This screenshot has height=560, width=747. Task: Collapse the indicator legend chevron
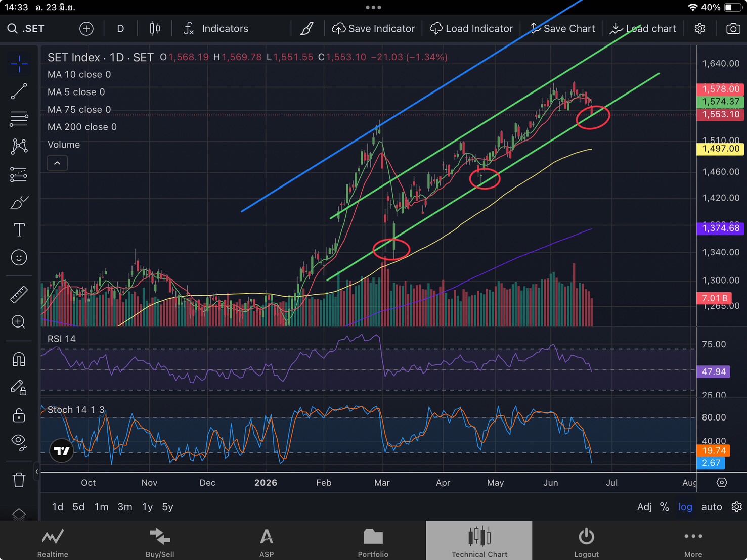57,163
